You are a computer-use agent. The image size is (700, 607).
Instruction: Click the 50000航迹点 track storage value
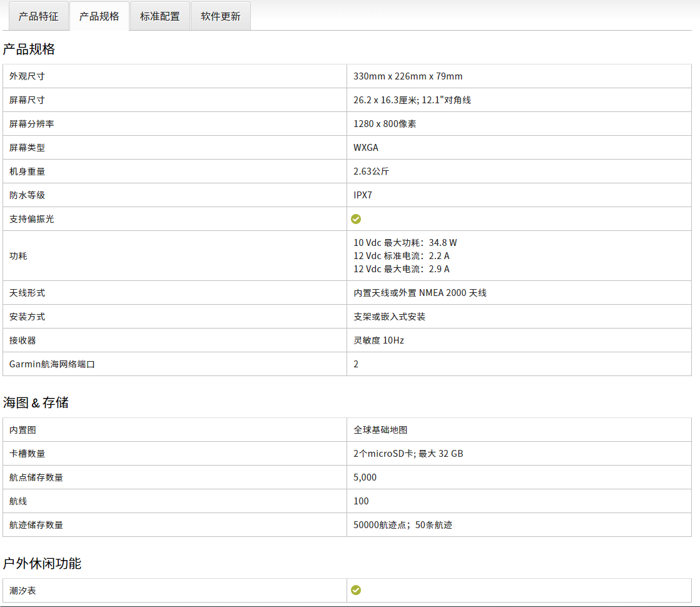402,525
